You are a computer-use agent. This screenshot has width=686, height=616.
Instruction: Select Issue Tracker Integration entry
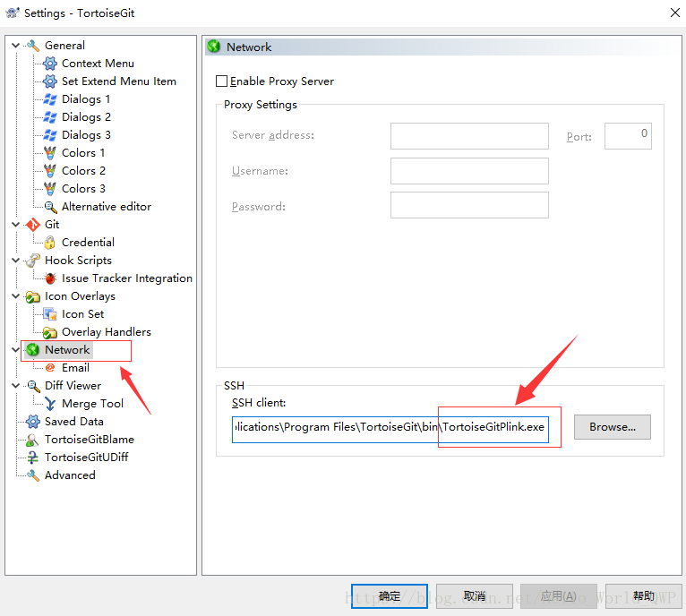[x=127, y=278]
